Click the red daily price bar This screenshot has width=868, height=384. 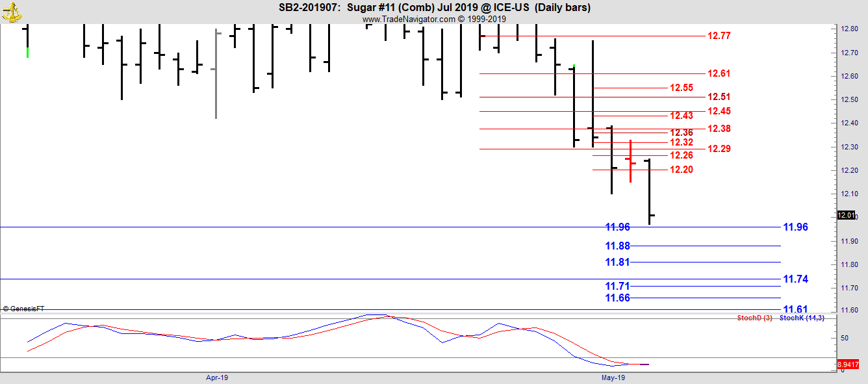pos(630,160)
